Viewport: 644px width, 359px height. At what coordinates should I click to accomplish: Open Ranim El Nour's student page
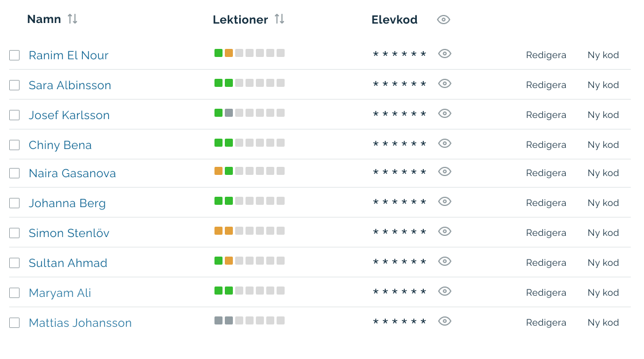click(x=68, y=55)
